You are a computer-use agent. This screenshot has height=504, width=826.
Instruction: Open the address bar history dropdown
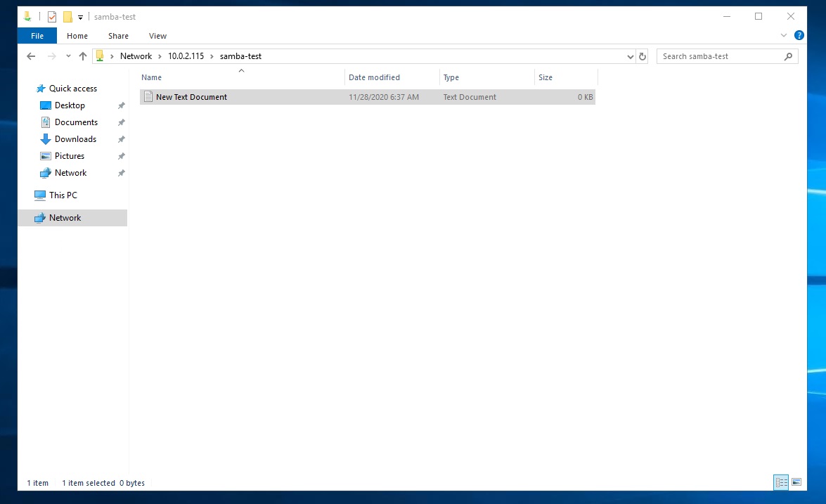630,56
